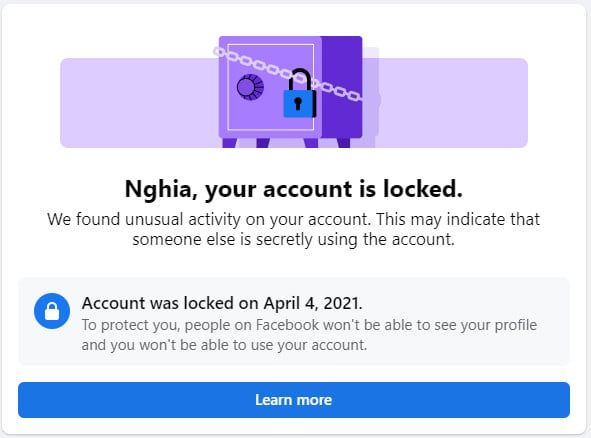The height and width of the screenshot is (438, 591).
Task: Click the Learn more button
Action: tap(294, 400)
